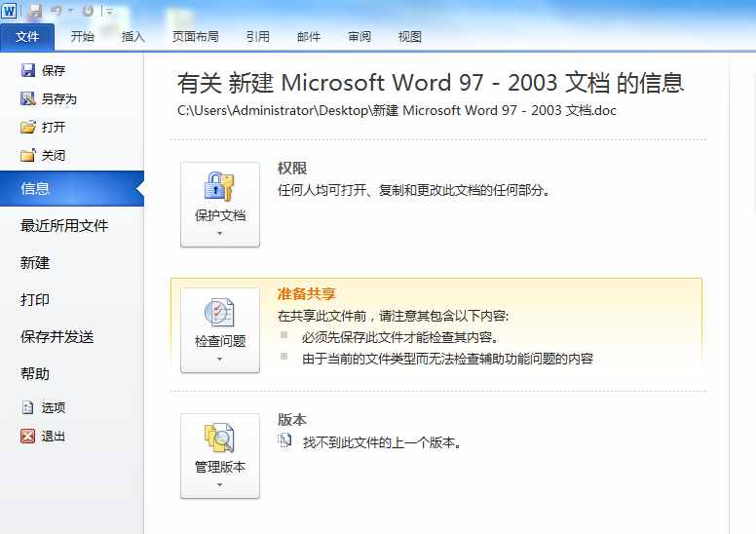Click the folder icon beside 关闭
This screenshot has width=756, height=534.
point(28,155)
